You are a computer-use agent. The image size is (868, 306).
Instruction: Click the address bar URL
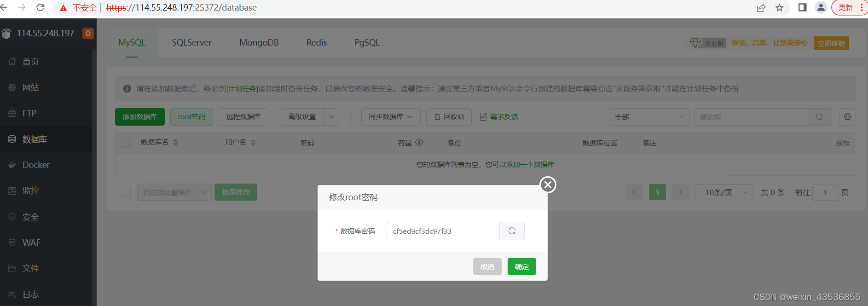181,8
